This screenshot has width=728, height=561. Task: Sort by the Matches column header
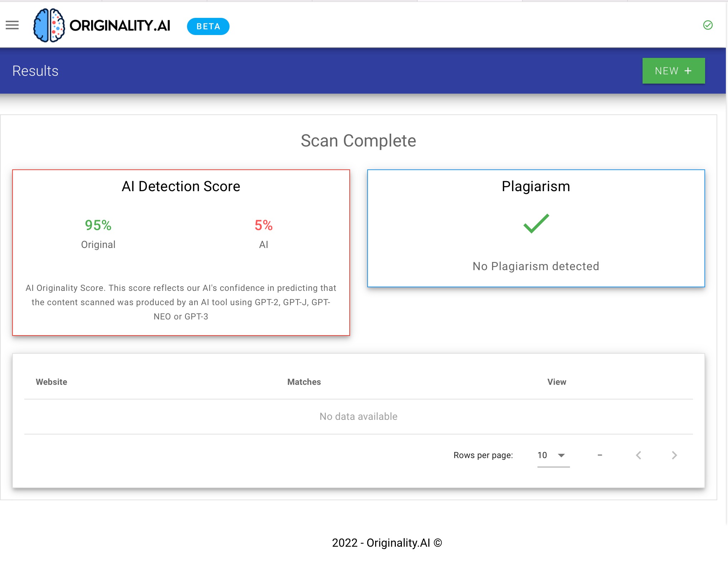tap(304, 382)
